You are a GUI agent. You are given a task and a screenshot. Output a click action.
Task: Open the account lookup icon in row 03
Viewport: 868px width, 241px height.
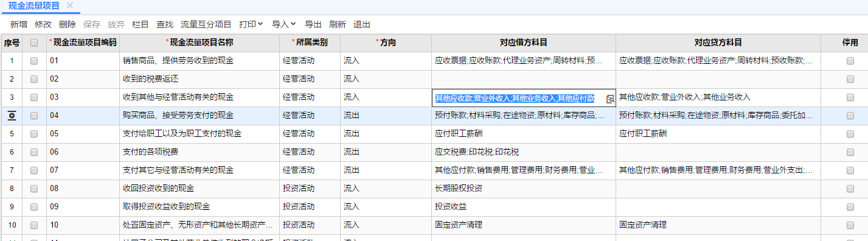(x=610, y=99)
